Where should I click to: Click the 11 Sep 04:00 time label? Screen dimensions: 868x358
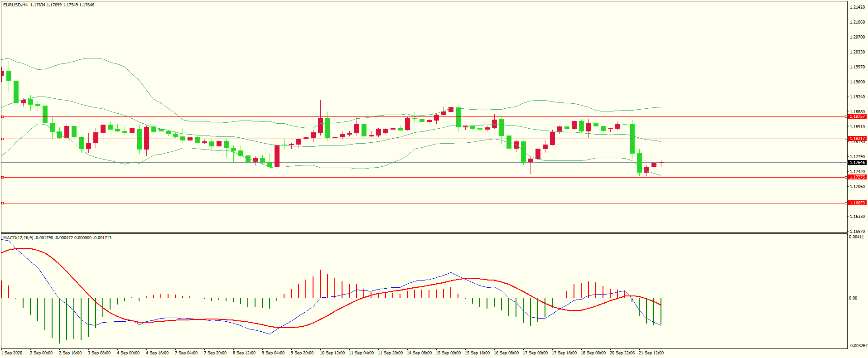point(361,353)
